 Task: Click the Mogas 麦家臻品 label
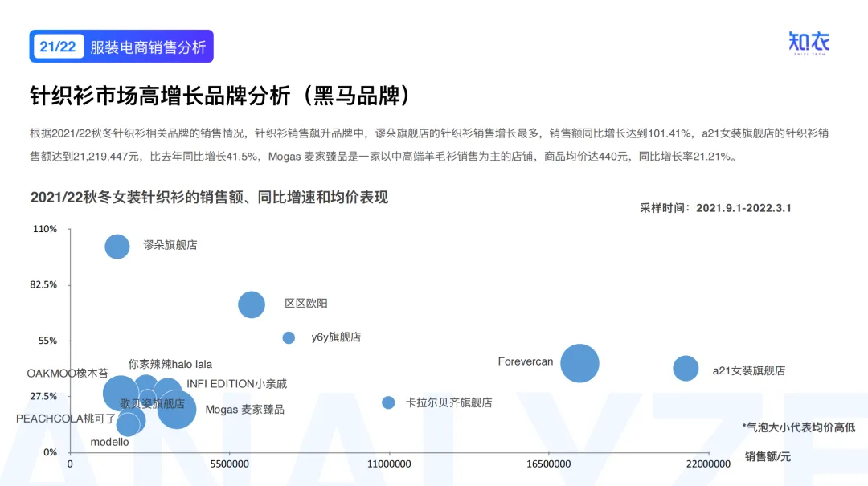tap(244, 410)
